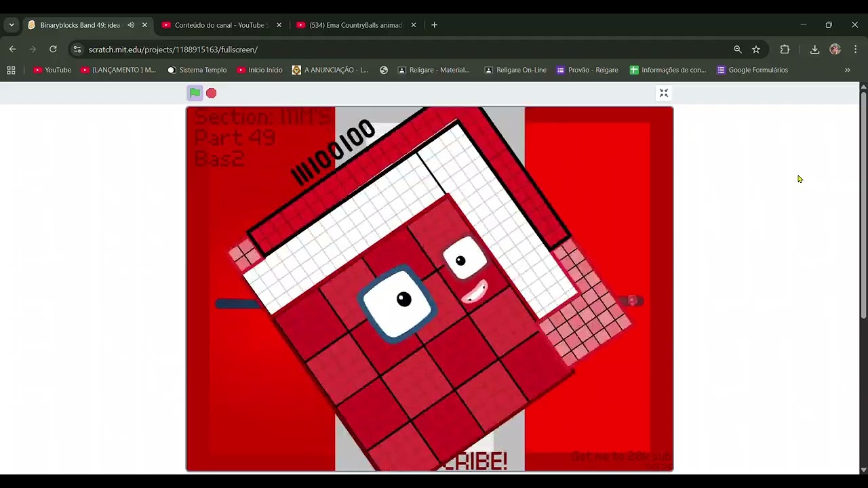Click the 1110100 binary number label
Viewport: 868px width, 488px height.
coord(332,152)
